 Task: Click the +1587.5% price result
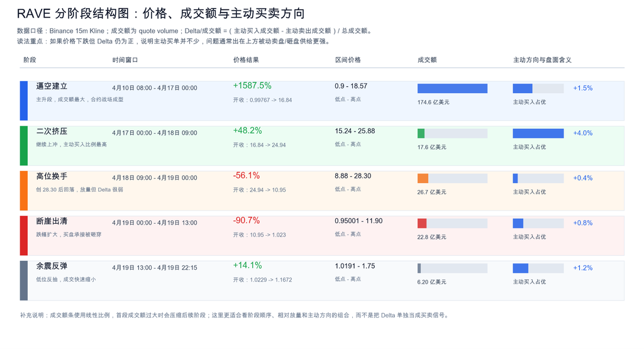[252, 86]
